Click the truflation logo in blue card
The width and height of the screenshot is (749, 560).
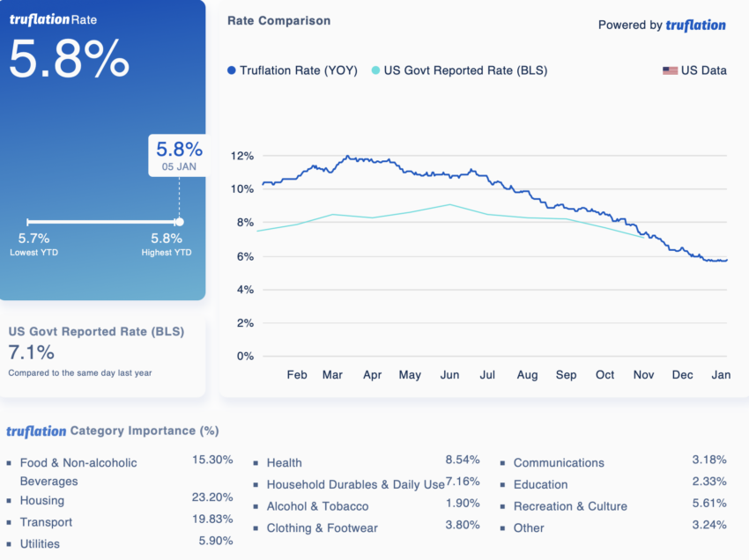pos(40,19)
